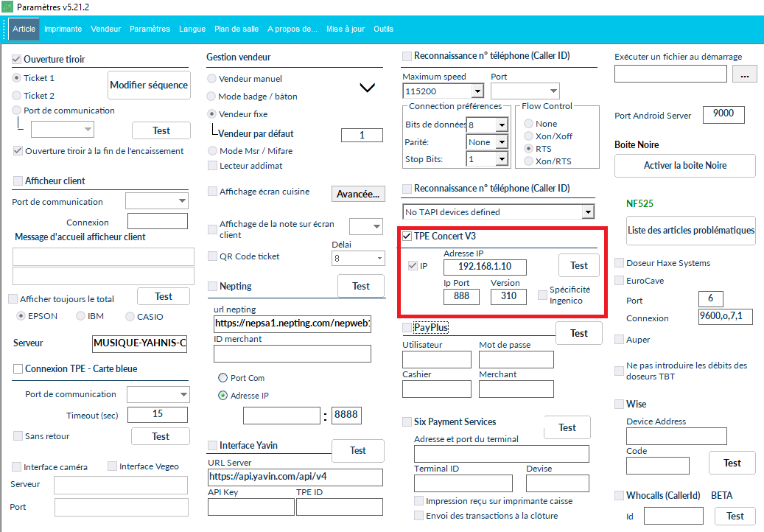This screenshot has width=764, height=532.
Task: Click the browse '...' button for startup file
Action: [745, 74]
